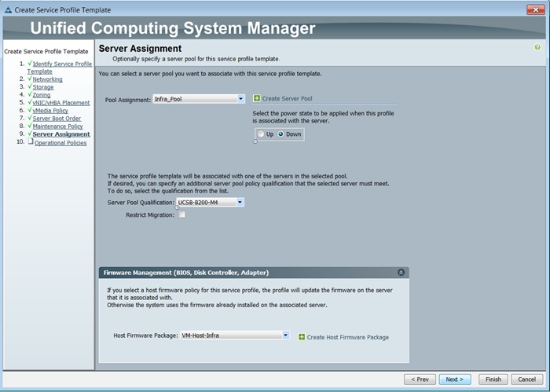Open the Pool Assignment dropdown
550x392 pixels.
[240, 99]
